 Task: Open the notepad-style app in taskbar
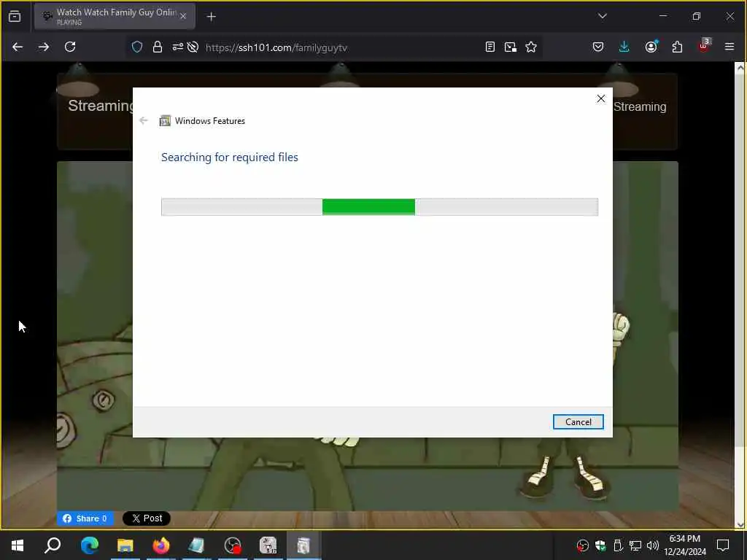(196, 545)
